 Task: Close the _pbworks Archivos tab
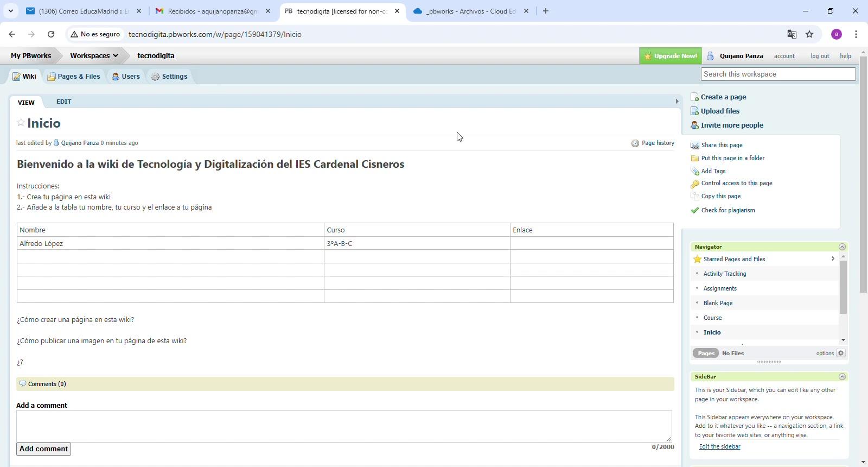pos(526,11)
